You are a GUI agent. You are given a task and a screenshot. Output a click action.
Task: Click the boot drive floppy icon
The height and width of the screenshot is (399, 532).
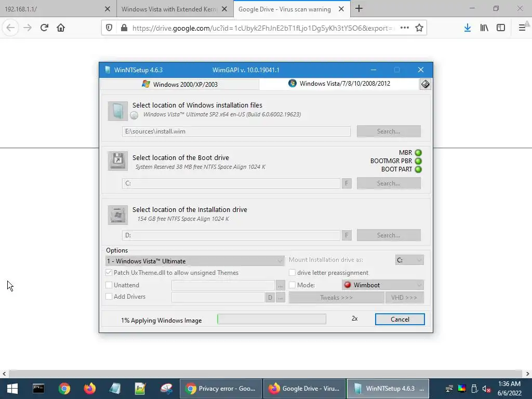[118, 161]
